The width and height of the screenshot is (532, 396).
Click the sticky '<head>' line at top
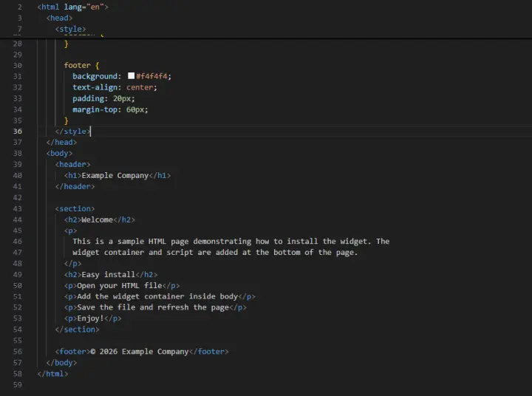coord(59,18)
